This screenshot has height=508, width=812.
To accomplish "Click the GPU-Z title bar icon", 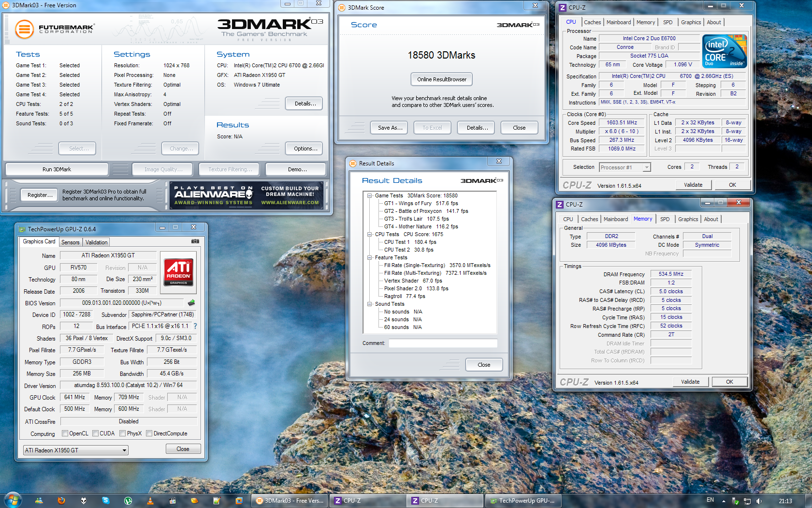I will [22, 229].
